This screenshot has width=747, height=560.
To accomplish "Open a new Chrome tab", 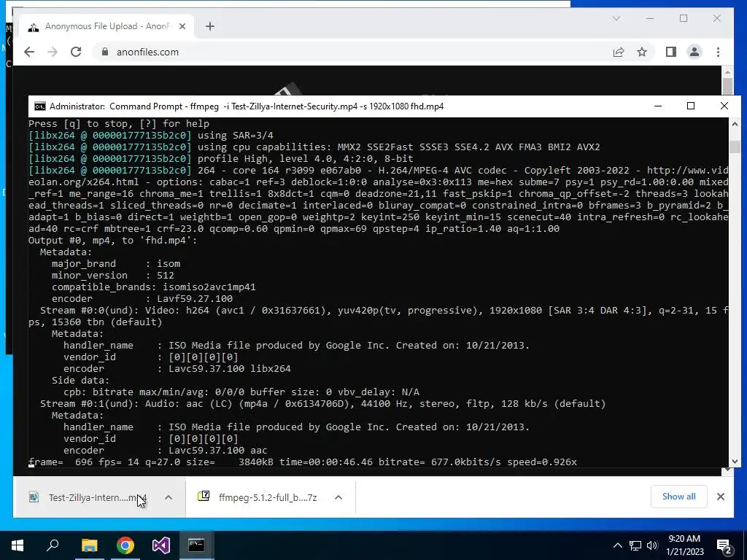I will (209, 26).
